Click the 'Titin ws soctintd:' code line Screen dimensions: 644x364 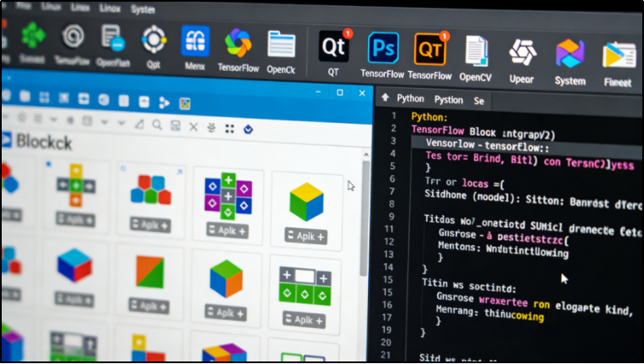click(x=469, y=285)
